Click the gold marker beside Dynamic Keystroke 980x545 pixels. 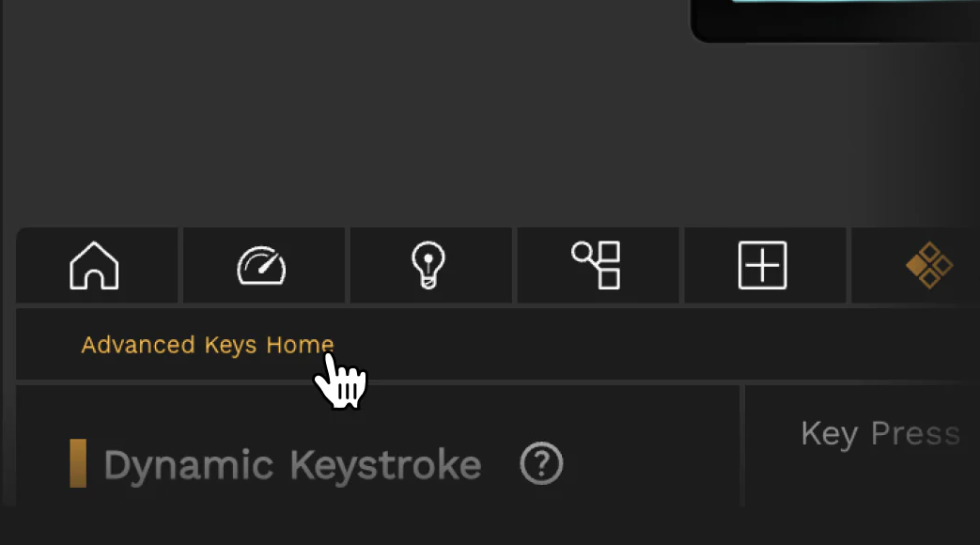coord(78,463)
